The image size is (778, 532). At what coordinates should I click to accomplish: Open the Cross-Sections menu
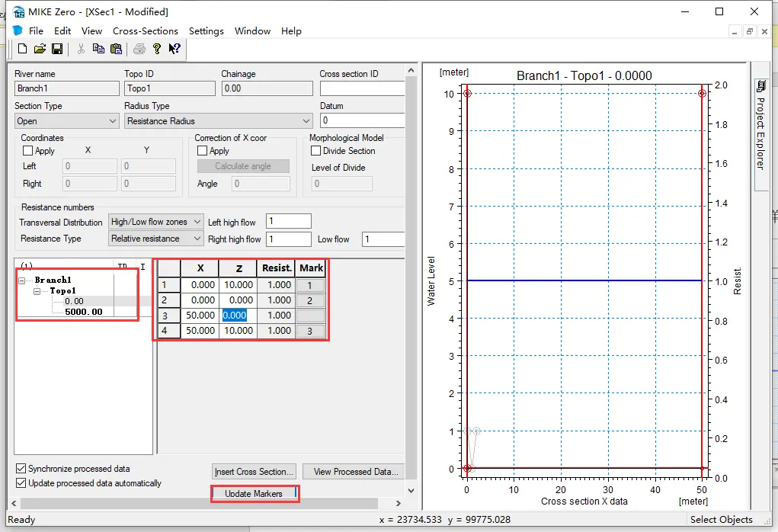[145, 31]
